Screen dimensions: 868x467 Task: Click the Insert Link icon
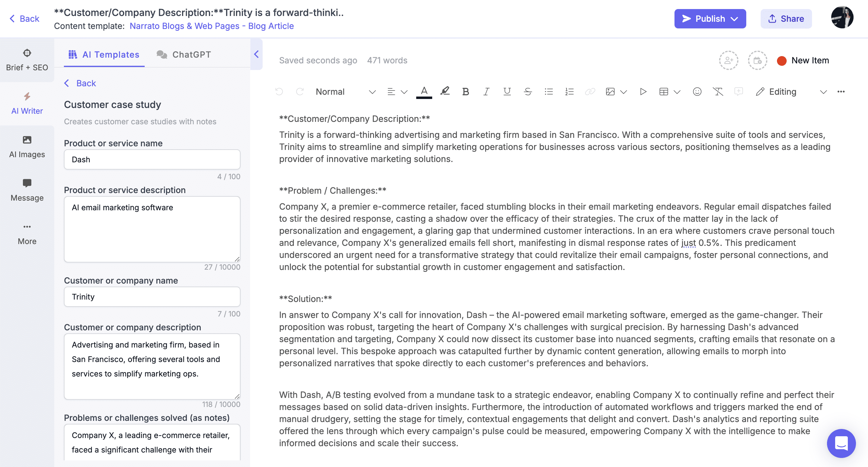click(x=590, y=91)
